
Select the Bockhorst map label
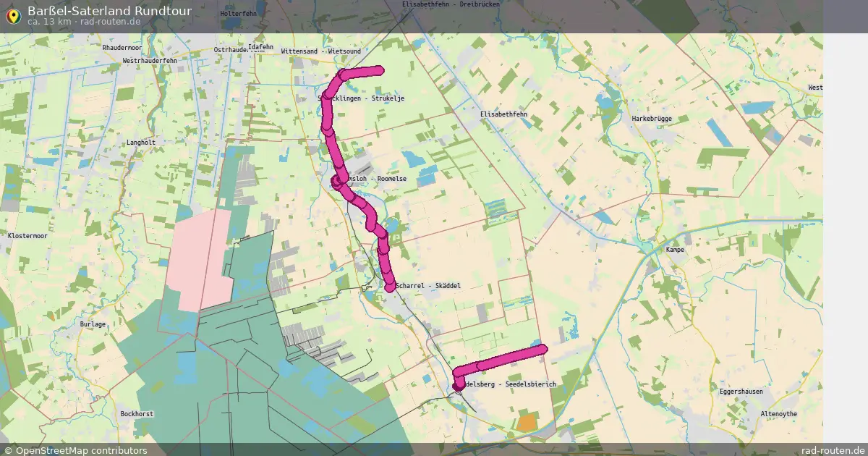137,413
